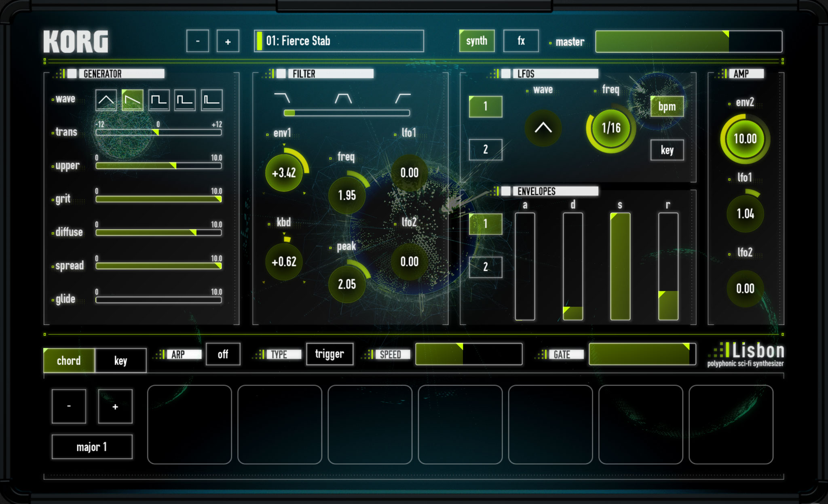Screen dimensions: 828x504
Task: Select the square waveform icon
Action: pos(159,100)
